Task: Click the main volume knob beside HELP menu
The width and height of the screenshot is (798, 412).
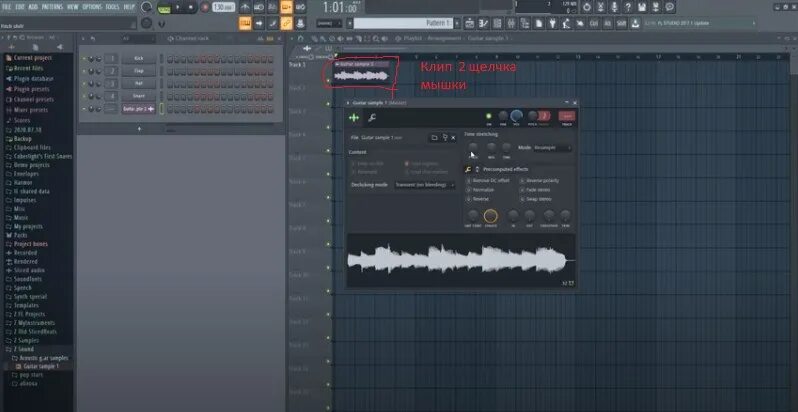Action: click(147, 7)
